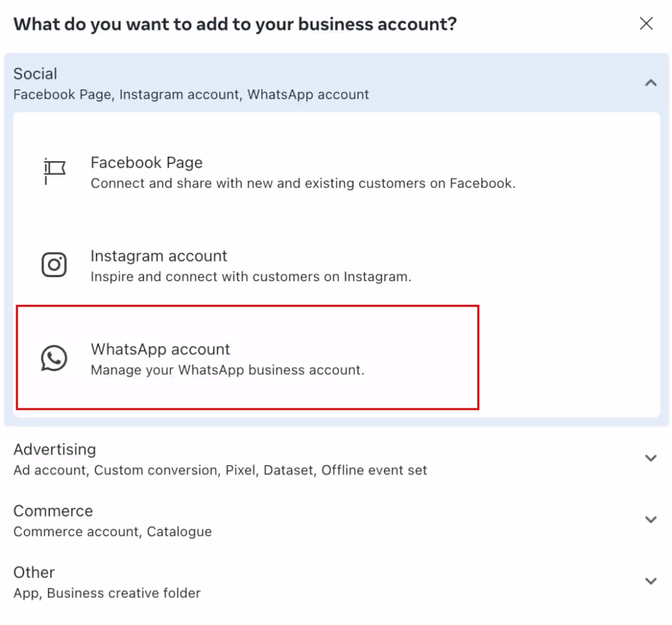
Task: Expand the Advertising section chevron
Action: [651, 458]
